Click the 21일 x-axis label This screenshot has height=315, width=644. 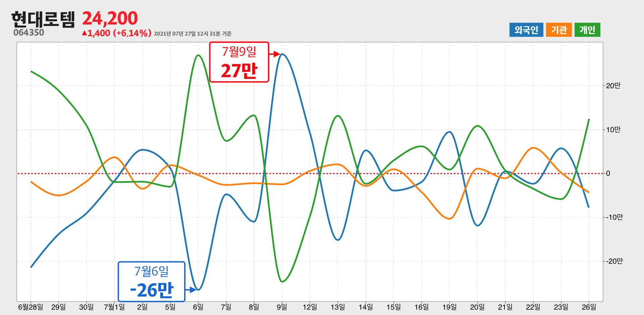(505, 307)
